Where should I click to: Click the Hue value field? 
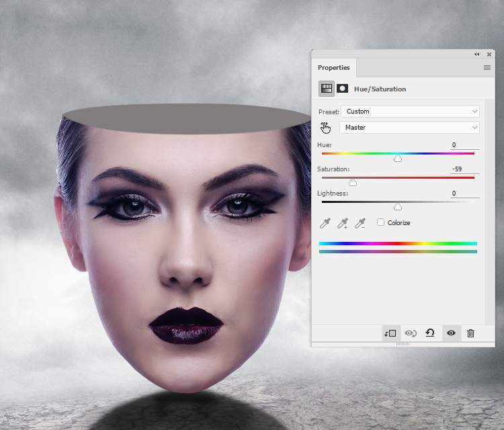point(465,145)
